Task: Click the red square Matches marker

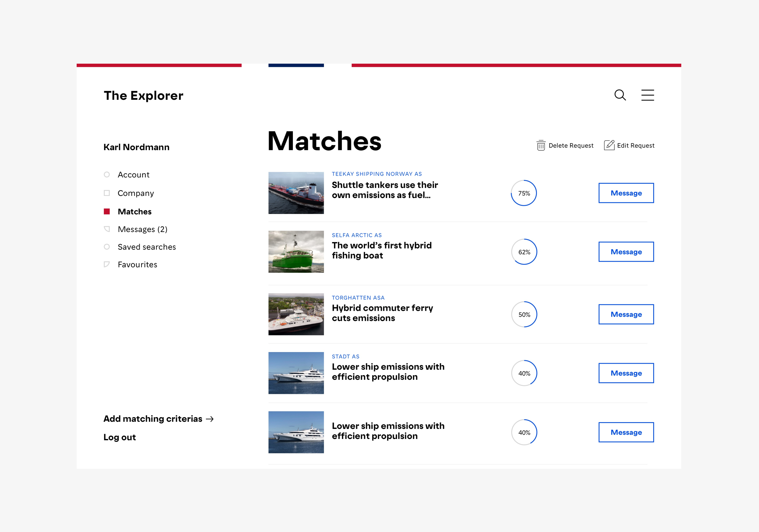Action: tap(107, 212)
